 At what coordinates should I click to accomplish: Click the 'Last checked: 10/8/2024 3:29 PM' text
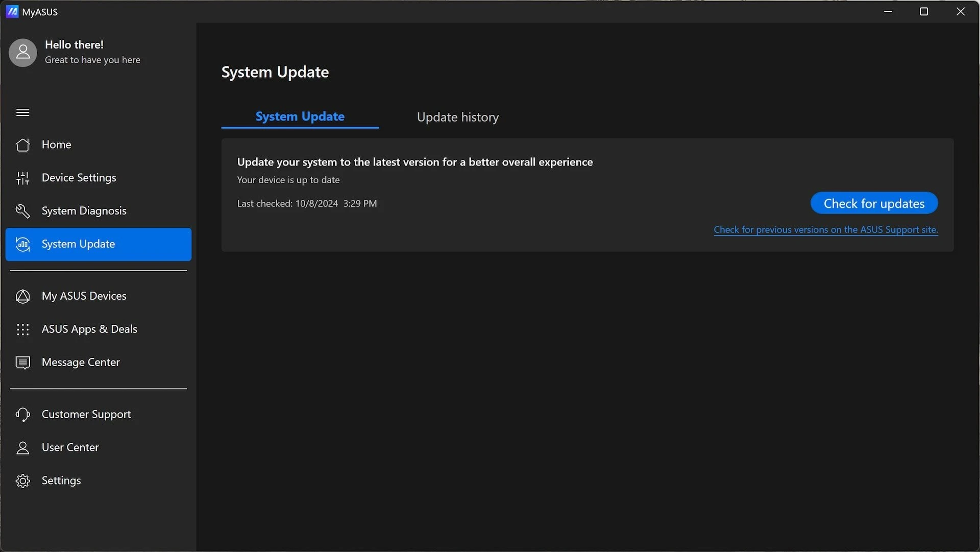307,203
